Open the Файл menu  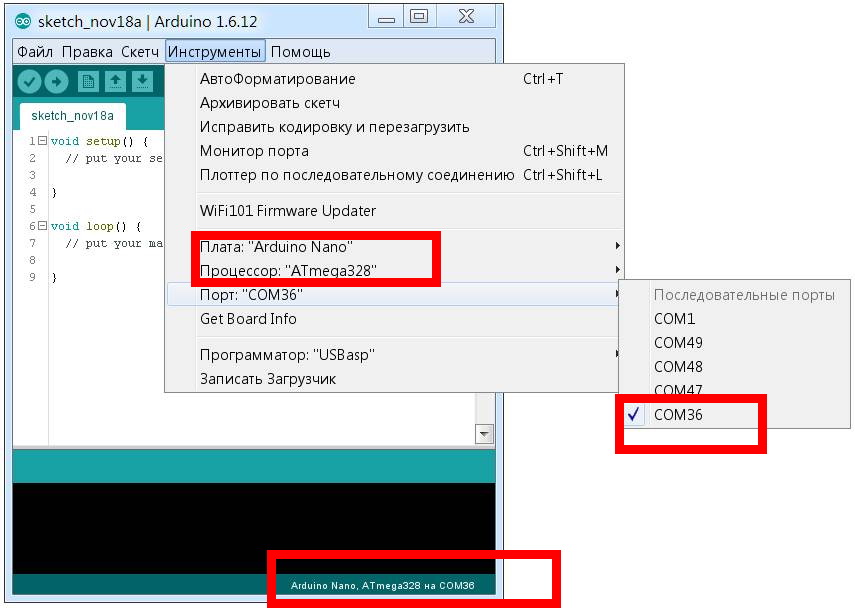click(x=35, y=52)
